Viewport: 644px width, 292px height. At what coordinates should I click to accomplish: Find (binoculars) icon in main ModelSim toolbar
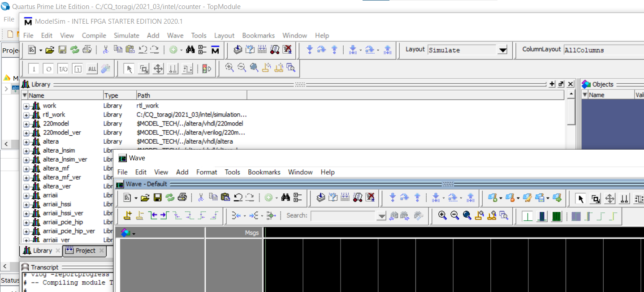tap(190, 50)
